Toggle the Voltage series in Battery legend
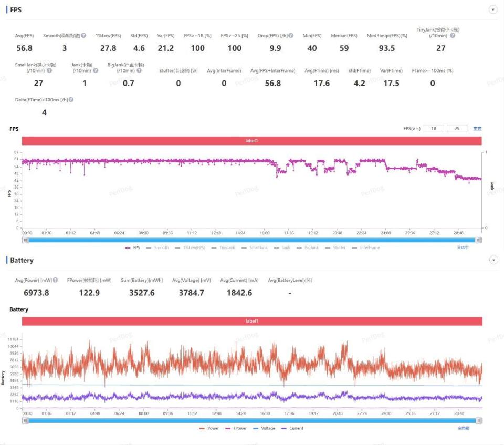The image size is (504, 445). 264,428
